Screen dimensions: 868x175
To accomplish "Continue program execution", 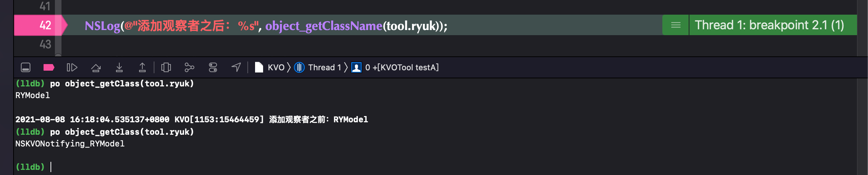I will [x=72, y=67].
